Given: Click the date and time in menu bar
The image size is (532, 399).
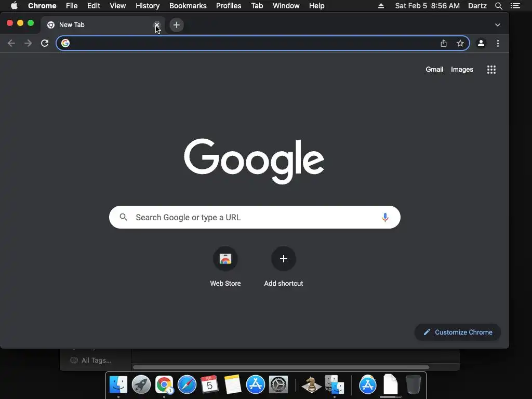Looking at the screenshot, I should pyautogui.click(x=427, y=6).
